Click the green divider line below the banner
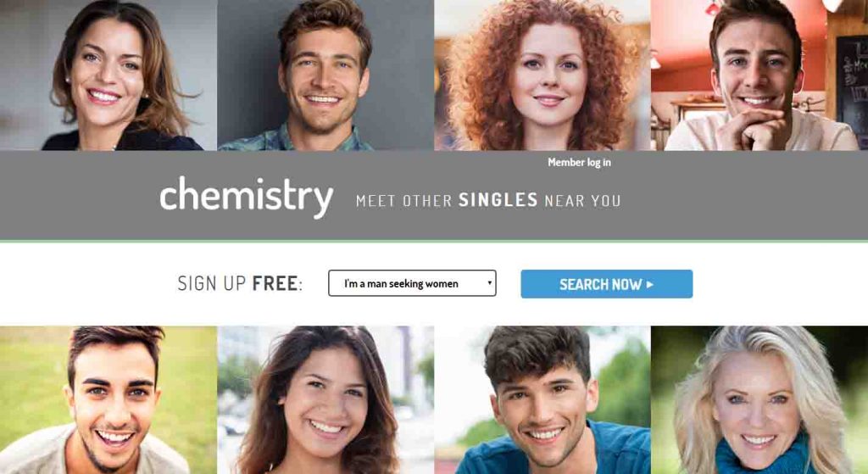 click(434, 242)
